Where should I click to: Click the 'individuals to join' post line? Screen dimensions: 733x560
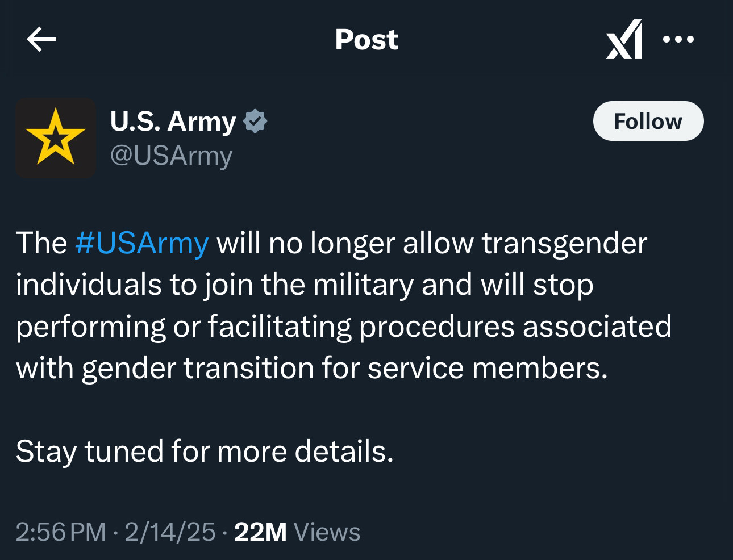pos(134,285)
